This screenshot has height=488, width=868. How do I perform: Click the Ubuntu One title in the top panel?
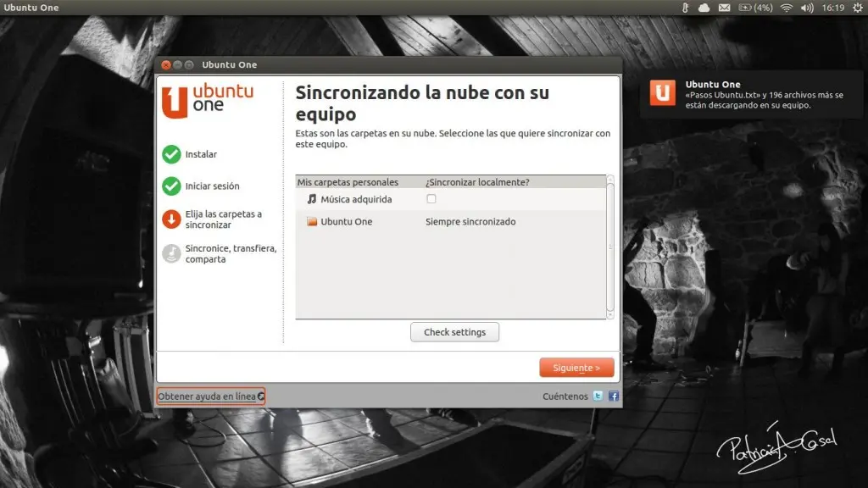tap(31, 8)
